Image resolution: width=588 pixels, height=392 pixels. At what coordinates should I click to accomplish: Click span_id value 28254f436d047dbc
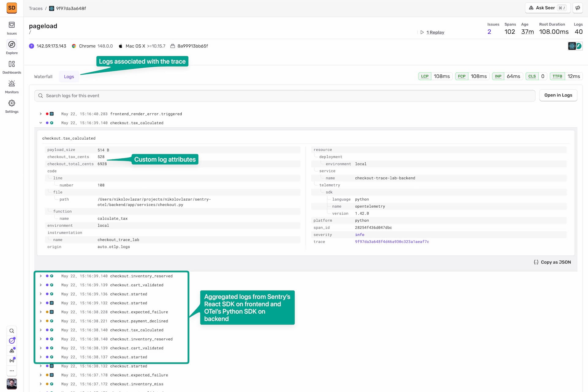point(373,228)
